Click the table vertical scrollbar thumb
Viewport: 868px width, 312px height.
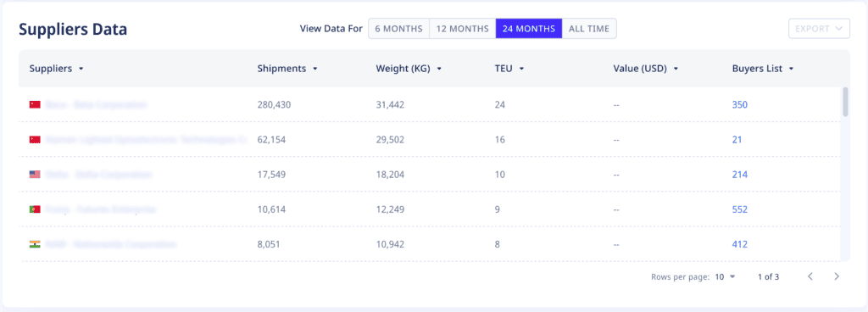tap(845, 102)
